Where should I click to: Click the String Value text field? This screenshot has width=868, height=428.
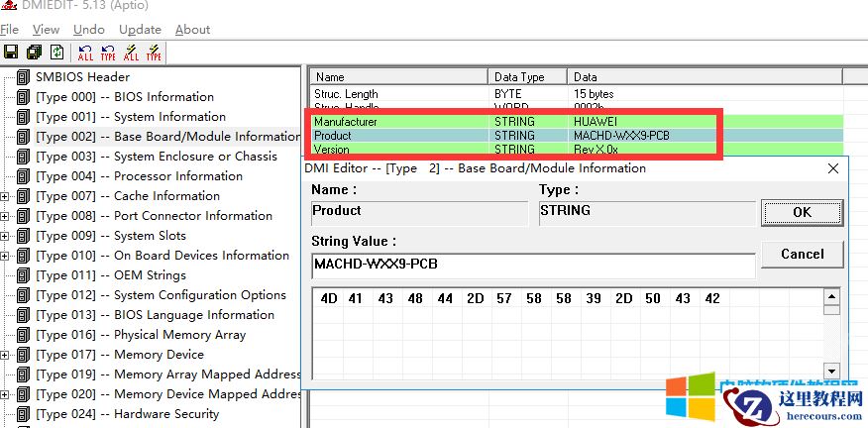coord(533,266)
